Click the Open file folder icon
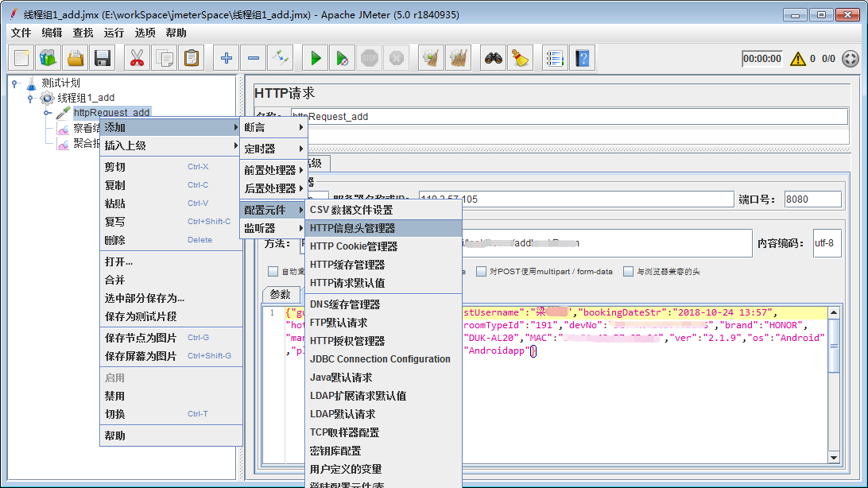868x488 pixels. click(x=76, y=58)
